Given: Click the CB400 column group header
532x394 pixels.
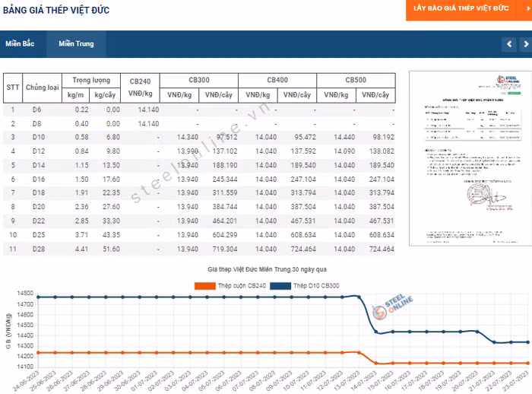Looking at the screenshot, I should tap(277, 80).
